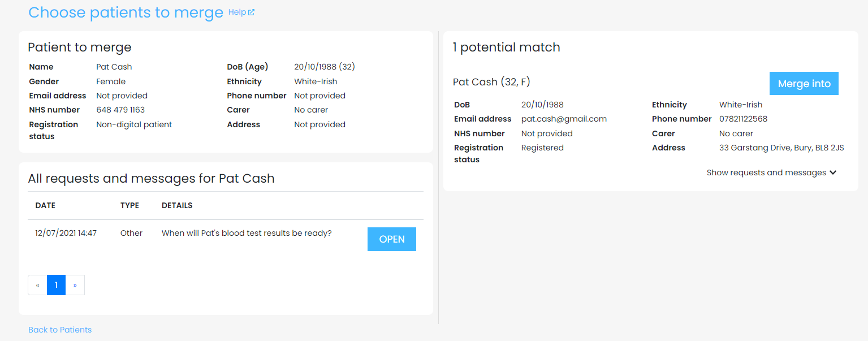The width and height of the screenshot is (868, 341).
Task: Select page 1 in pagination
Action: (x=56, y=285)
